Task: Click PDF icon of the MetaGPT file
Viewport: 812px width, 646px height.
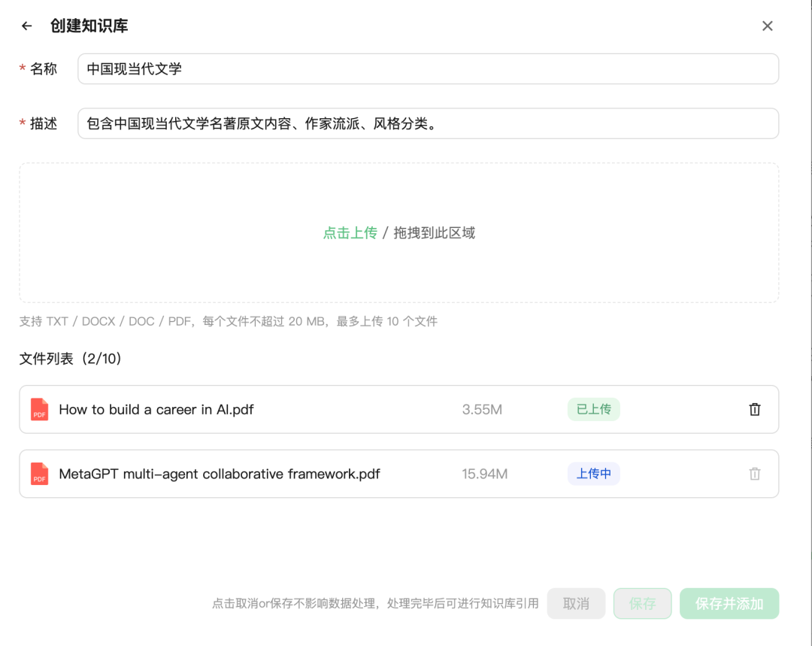Action: click(40, 475)
